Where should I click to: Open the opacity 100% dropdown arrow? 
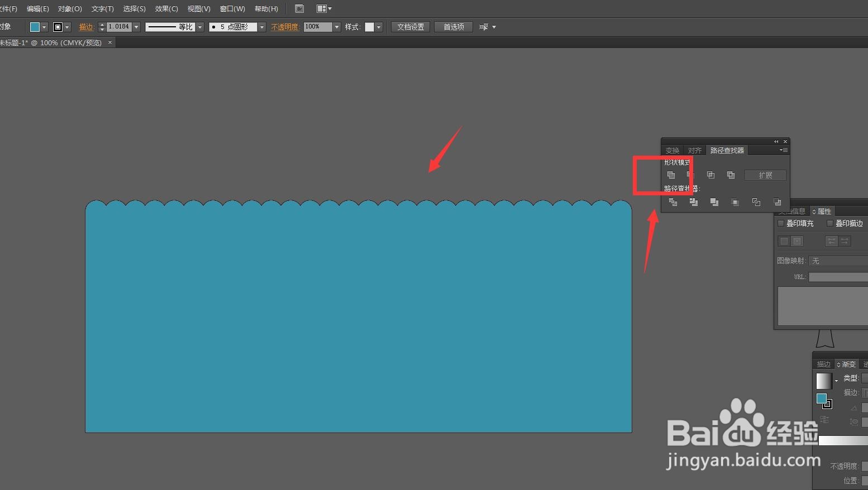(337, 27)
